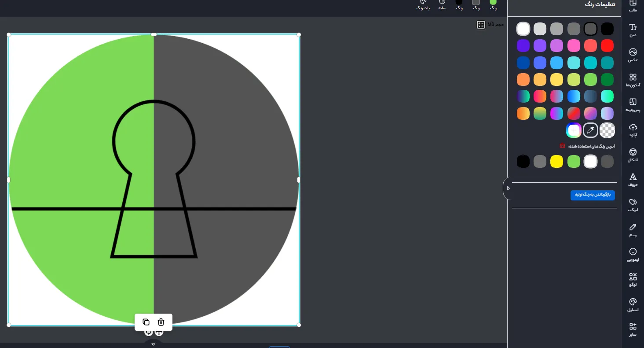Screen dimensions: 644x348
Task: Open the پلت رنگ (color palette) toolbar option
Action: click(x=423, y=5)
